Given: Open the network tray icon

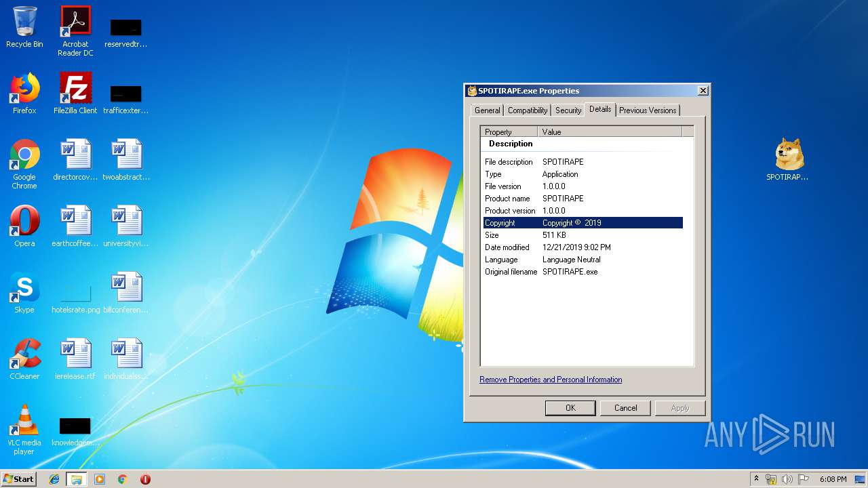Looking at the screenshot, I should point(771,479).
